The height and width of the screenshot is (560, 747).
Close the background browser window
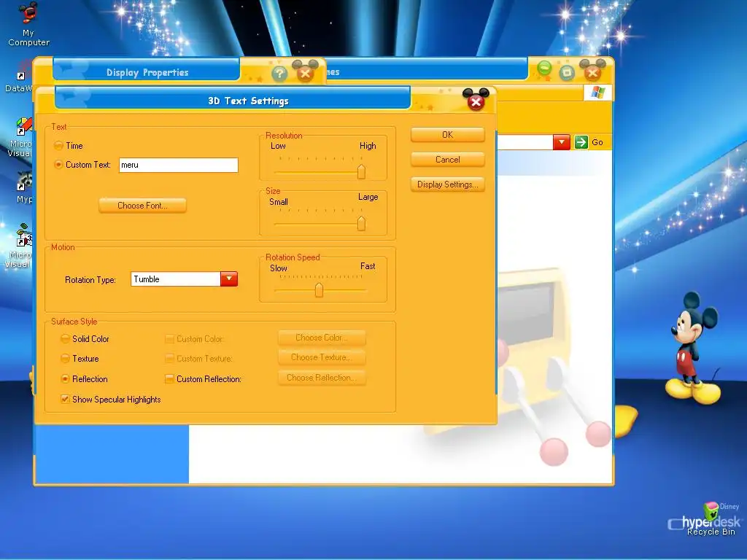click(x=592, y=71)
